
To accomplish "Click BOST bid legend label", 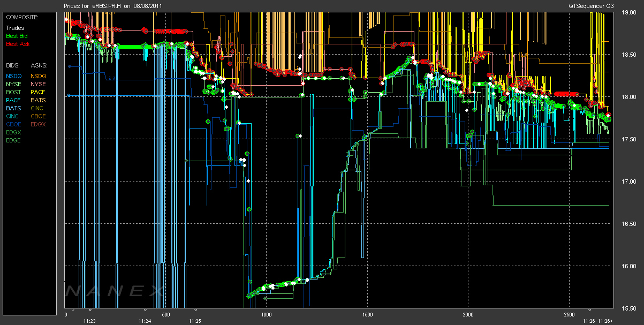I will click(14, 92).
